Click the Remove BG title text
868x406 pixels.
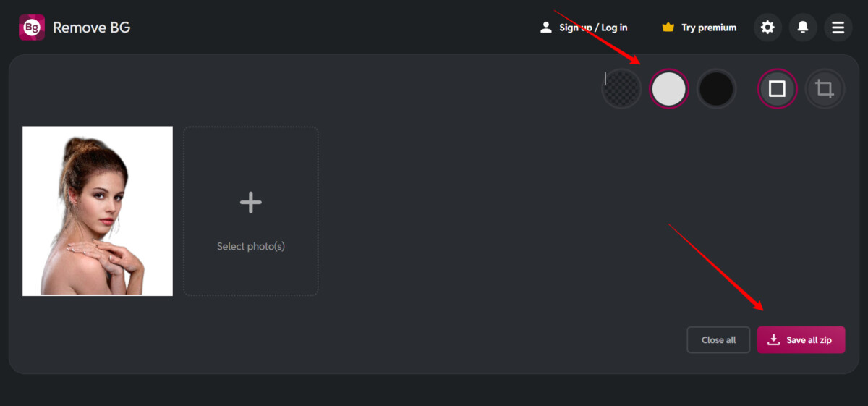pyautogui.click(x=91, y=28)
